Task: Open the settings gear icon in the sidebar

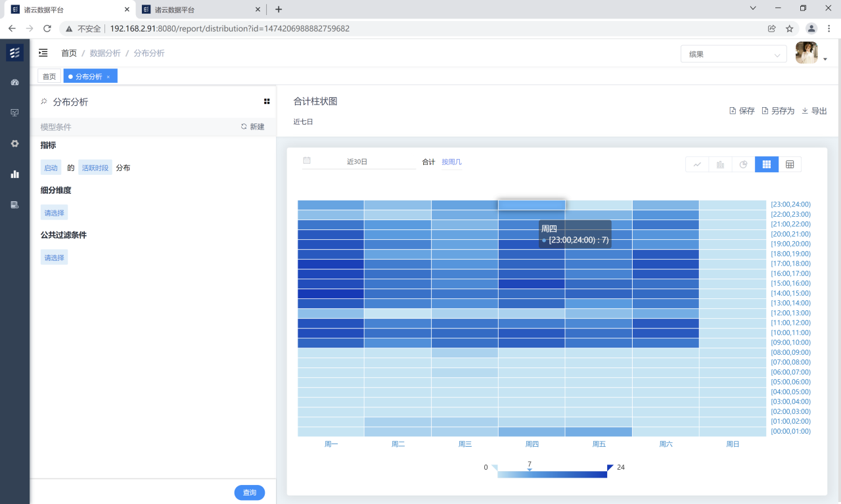Action: tap(14, 143)
